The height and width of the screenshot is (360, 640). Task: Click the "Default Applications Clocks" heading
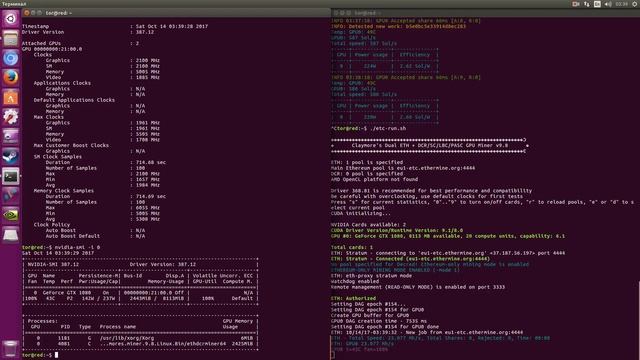pyautogui.click(x=74, y=100)
